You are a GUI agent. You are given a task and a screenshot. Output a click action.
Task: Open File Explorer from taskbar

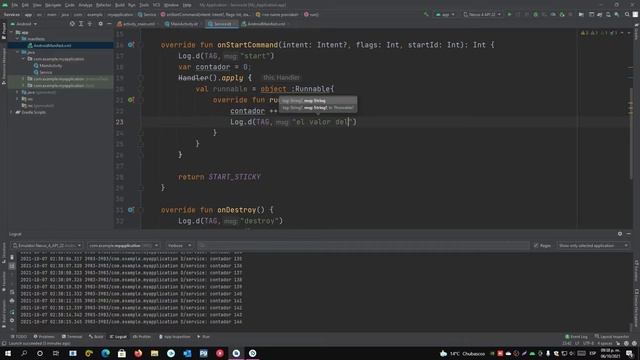pyautogui.click(x=154, y=353)
